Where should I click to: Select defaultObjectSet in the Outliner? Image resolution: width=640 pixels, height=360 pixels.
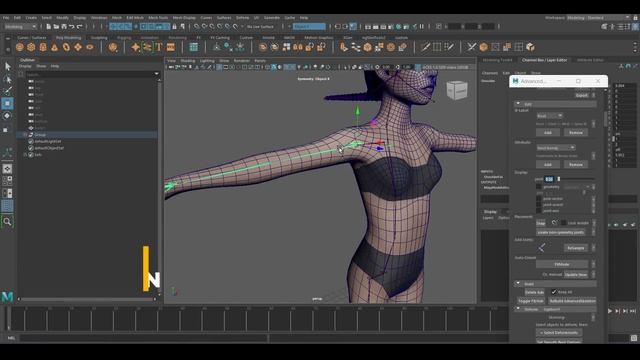[x=49, y=148]
